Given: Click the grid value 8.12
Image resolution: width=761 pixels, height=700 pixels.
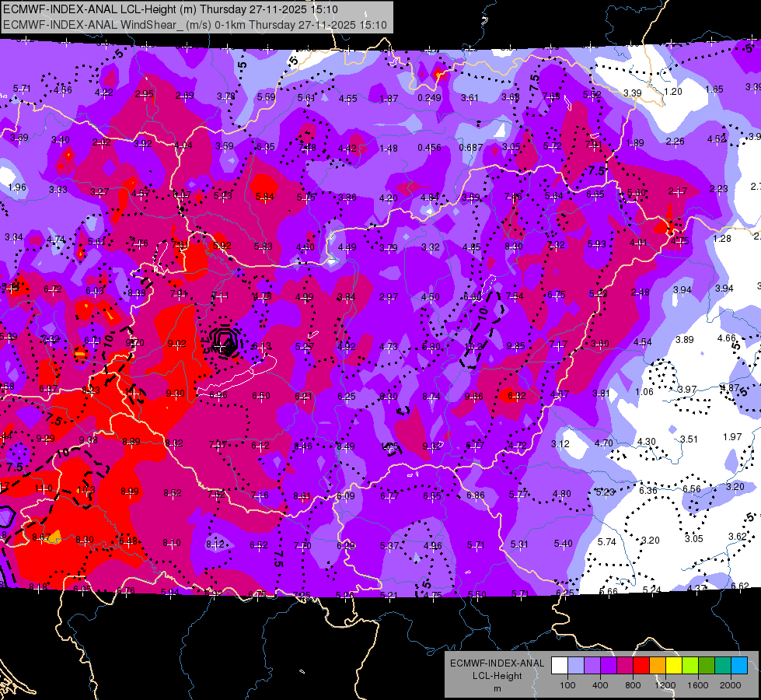Looking at the screenshot, I should (215, 544).
